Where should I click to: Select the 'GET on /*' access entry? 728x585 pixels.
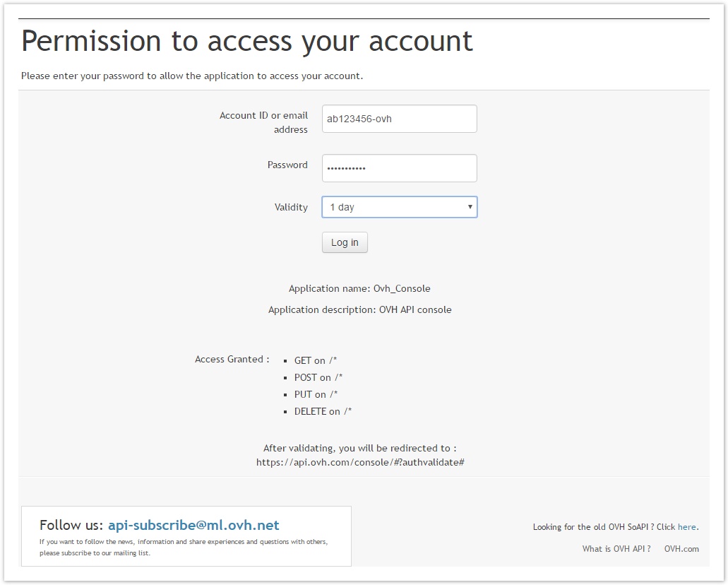pyautogui.click(x=315, y=360)
